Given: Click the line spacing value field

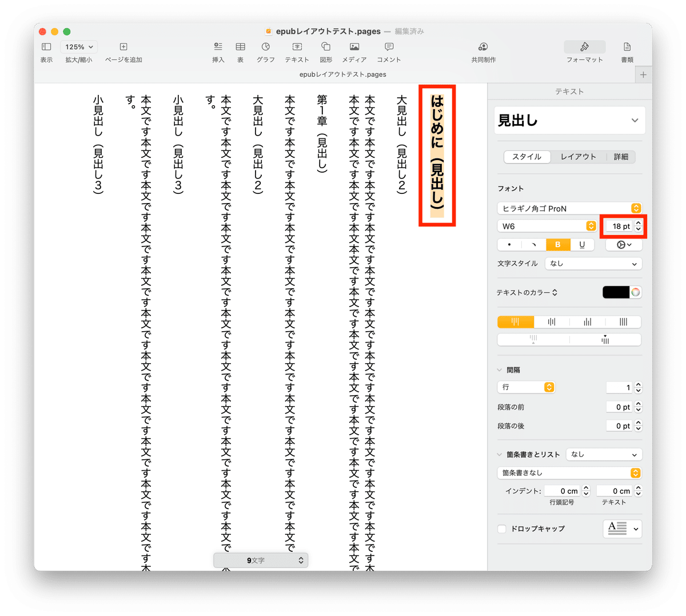Looking at the screenshot, I should 620,387.
